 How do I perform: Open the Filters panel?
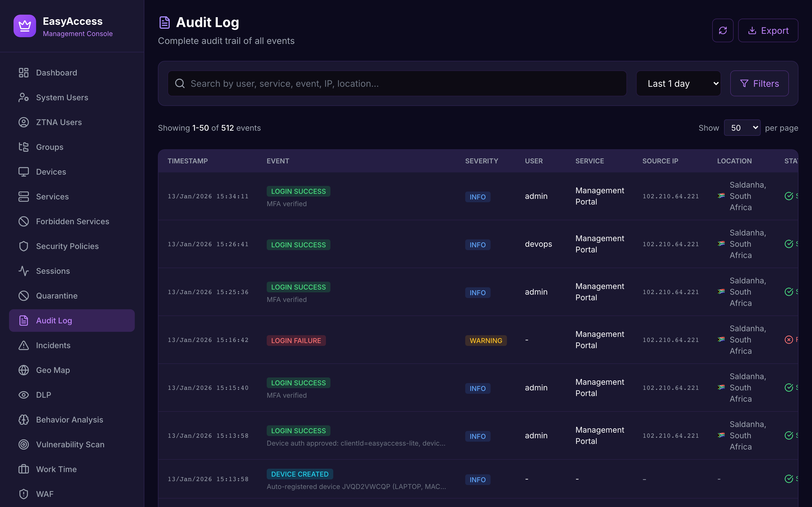pos(759,83)
